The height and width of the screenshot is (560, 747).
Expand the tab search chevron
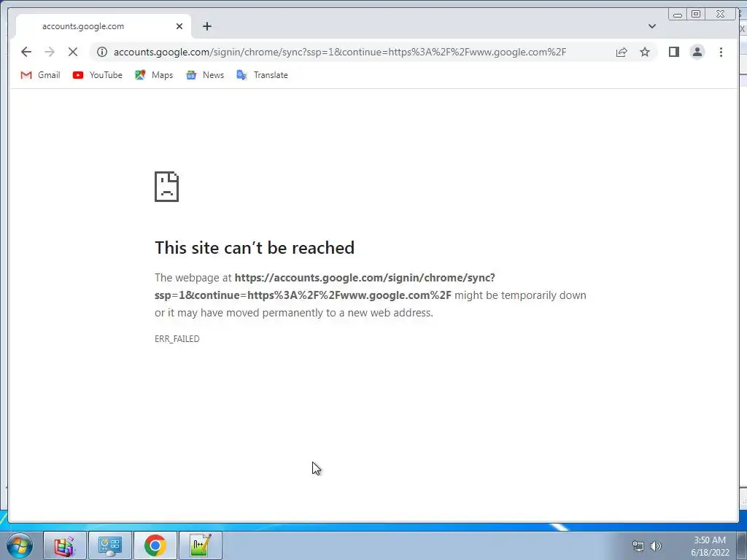pos(652,26)
